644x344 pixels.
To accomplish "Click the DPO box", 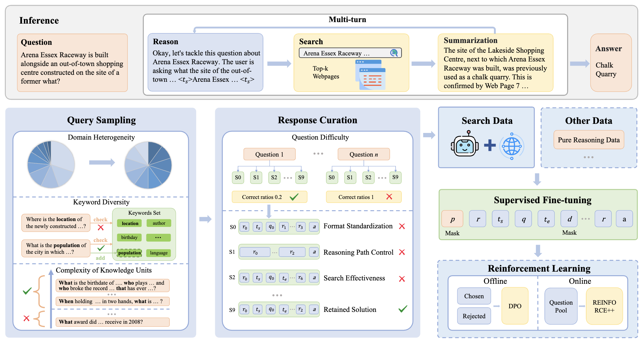I will coord(515,306).
